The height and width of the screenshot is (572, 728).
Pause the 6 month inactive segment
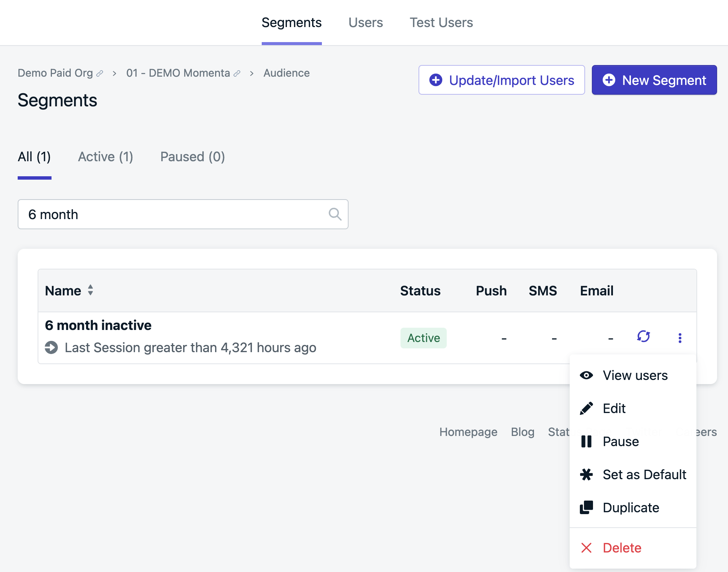620,441
